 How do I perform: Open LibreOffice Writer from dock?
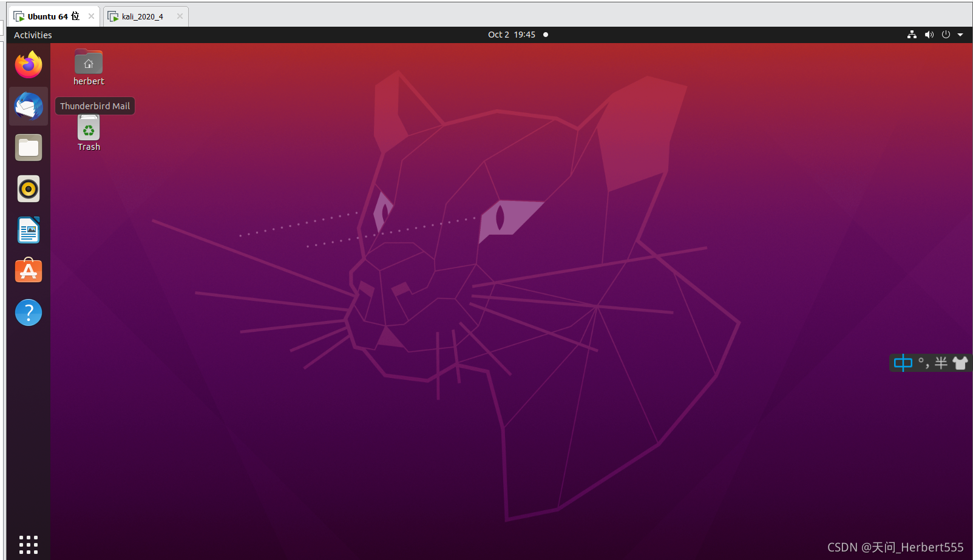(x=29, y=230)
